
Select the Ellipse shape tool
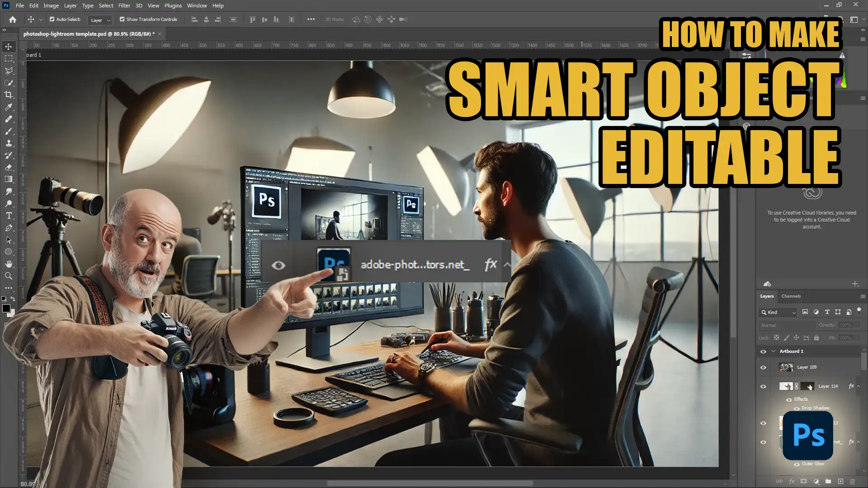click(x=9, y=252)
